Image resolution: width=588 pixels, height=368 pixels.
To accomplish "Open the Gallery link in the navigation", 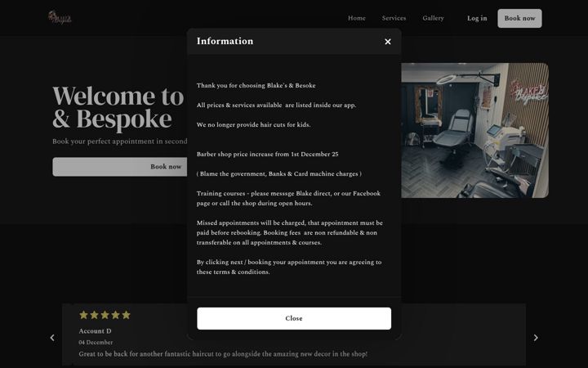I will coord(433,18).
